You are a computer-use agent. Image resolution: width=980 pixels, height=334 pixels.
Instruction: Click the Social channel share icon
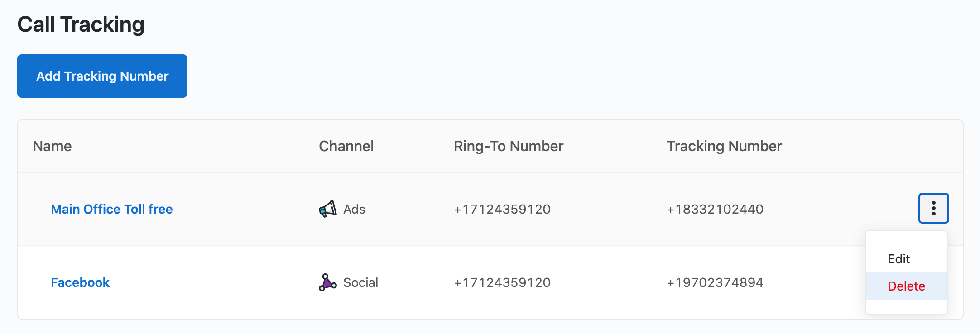coord(327,282)
